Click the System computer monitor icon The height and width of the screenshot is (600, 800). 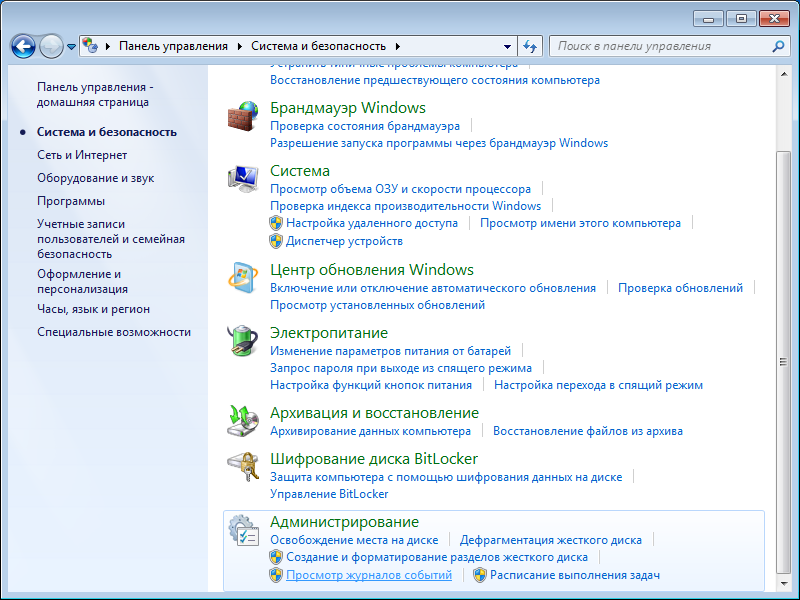click(243, 179)
